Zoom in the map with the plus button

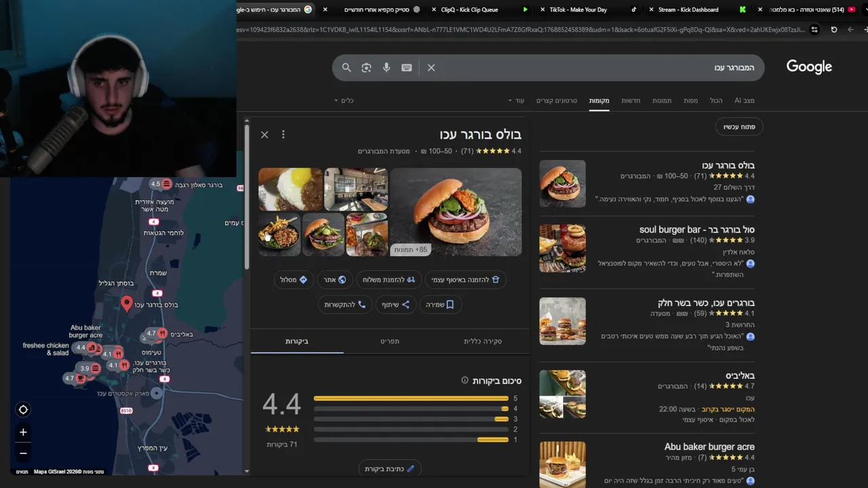tap(23, 432)
